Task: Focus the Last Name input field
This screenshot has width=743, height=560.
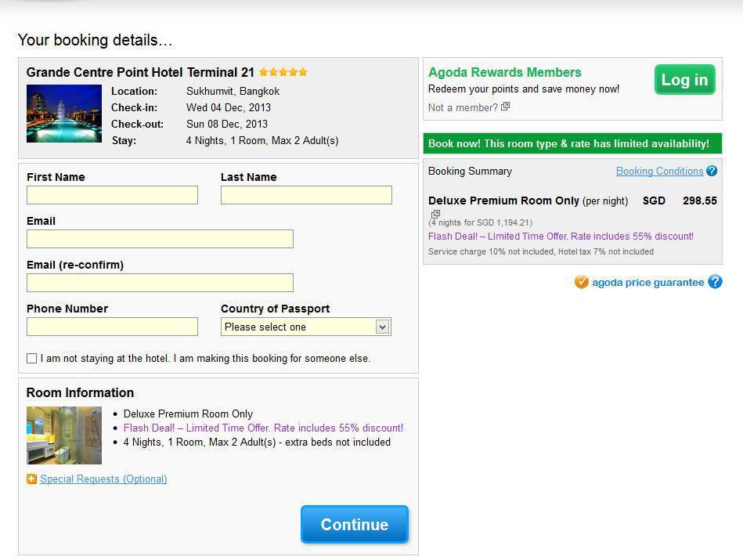Action: pyautogui.click(x=306, y=195)
